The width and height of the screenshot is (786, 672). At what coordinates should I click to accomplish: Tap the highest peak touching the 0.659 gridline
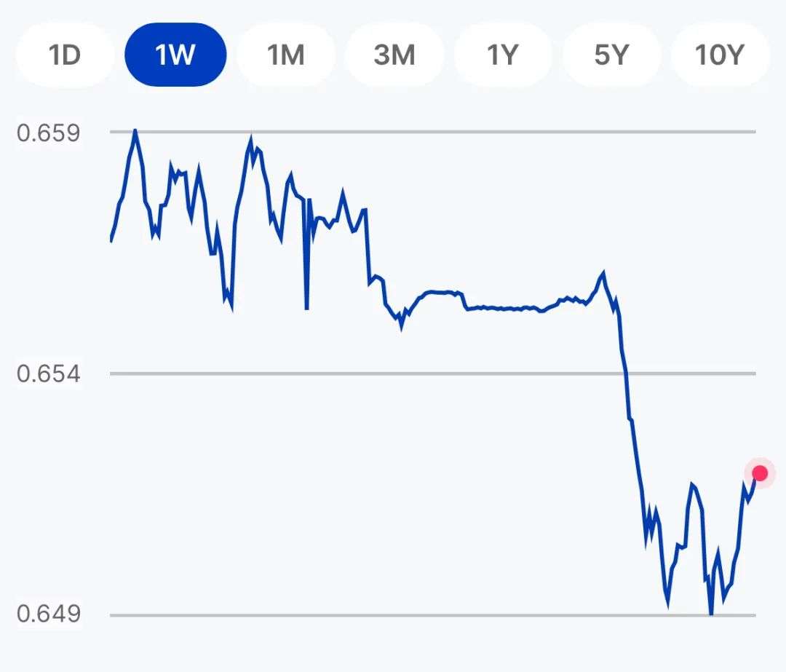click(135, 132)
